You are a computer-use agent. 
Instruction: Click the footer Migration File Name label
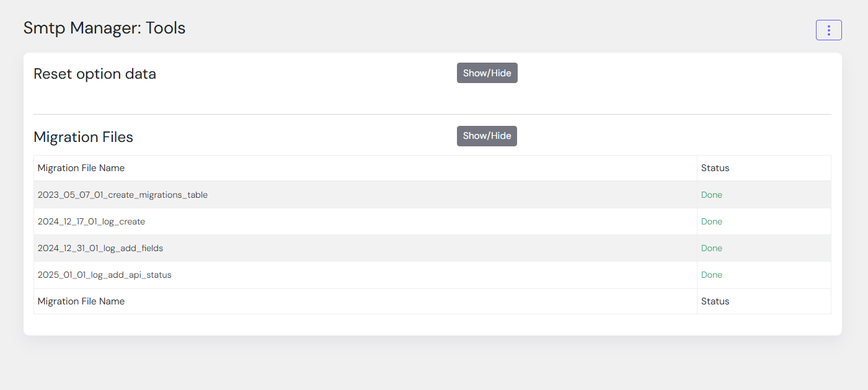(x=81, y=301)
